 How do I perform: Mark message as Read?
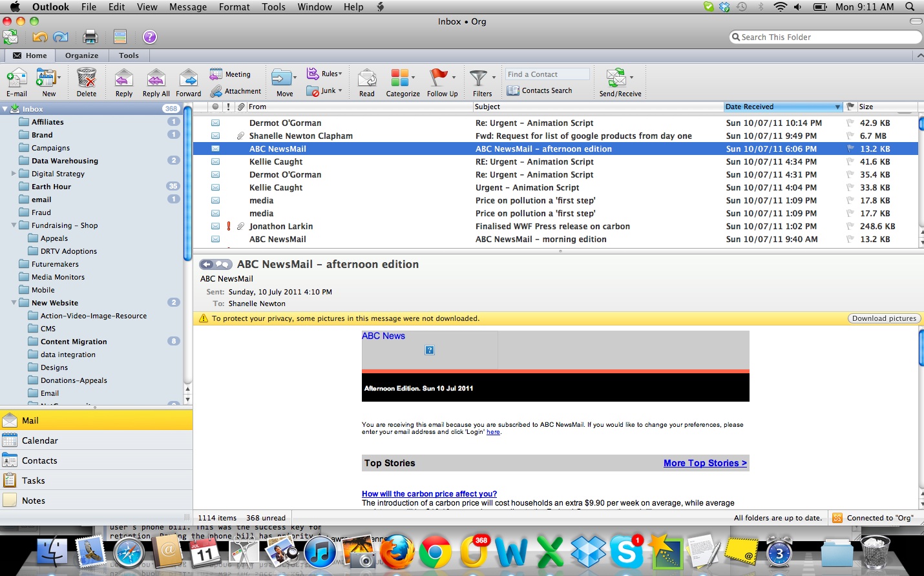pyautogui.click(x=367, y=83)
